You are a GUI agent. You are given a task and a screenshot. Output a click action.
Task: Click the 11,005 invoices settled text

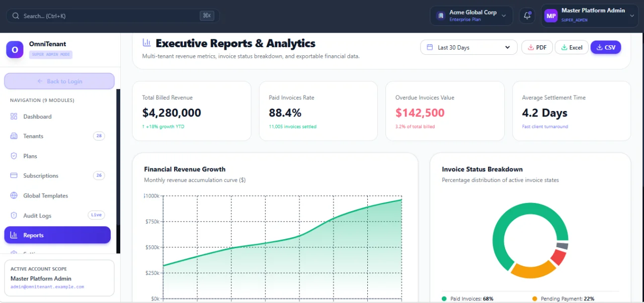tap(293, 127)
